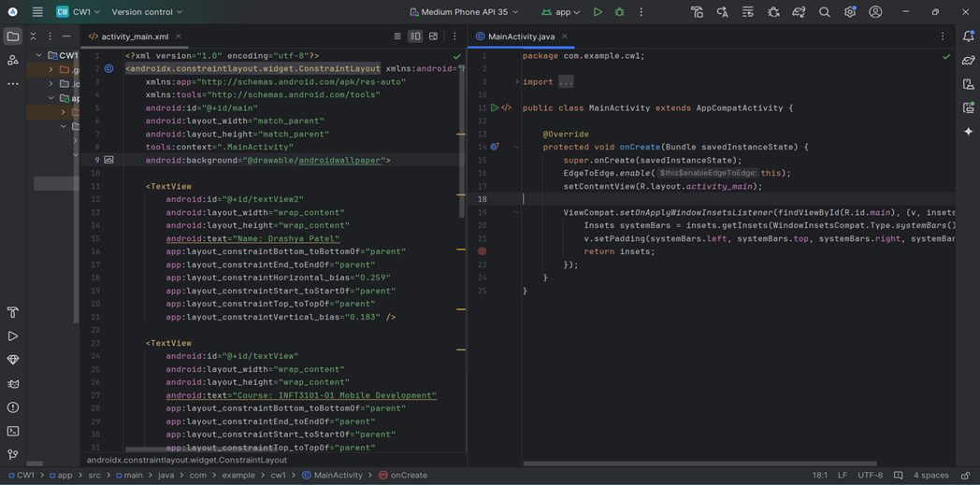Open the account profile icon
This screenshot has width=980, height=485.
click(875, 12)
